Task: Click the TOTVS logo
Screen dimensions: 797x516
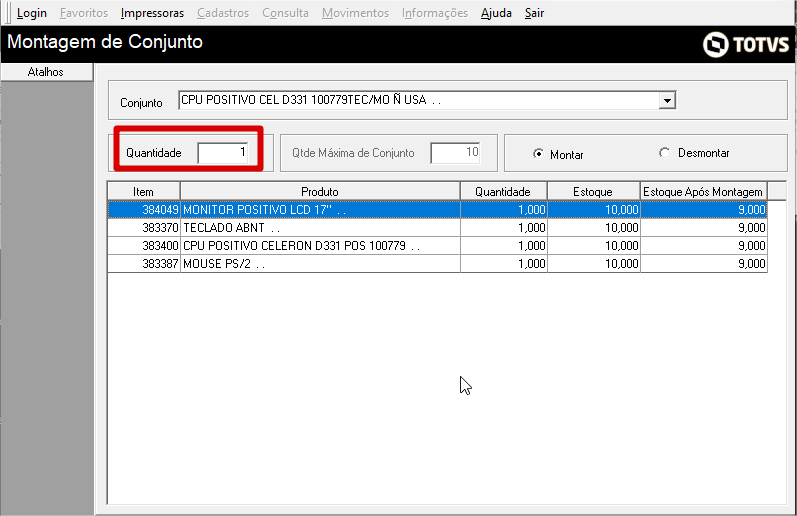Action: [746, 44]
